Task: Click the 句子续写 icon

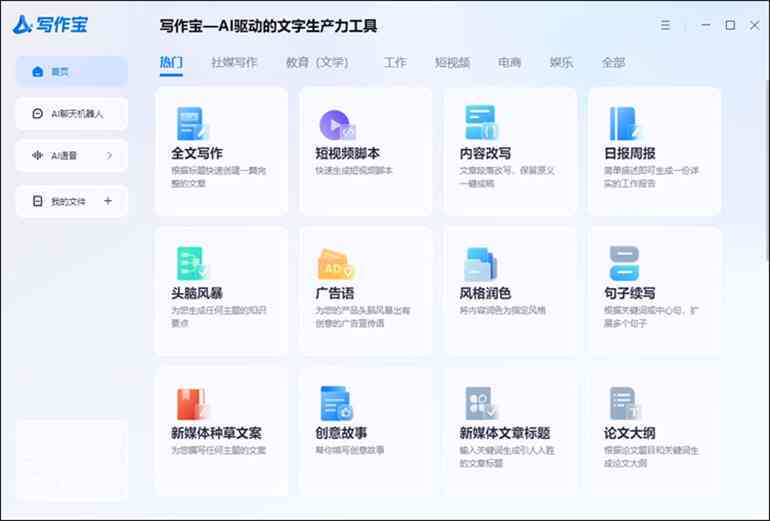Action: coord(624,264)
